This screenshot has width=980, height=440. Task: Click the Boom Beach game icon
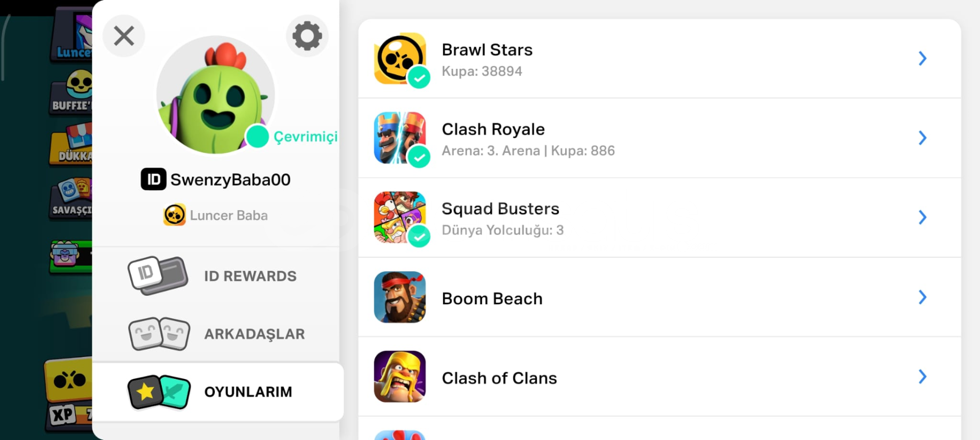(399, 297)
